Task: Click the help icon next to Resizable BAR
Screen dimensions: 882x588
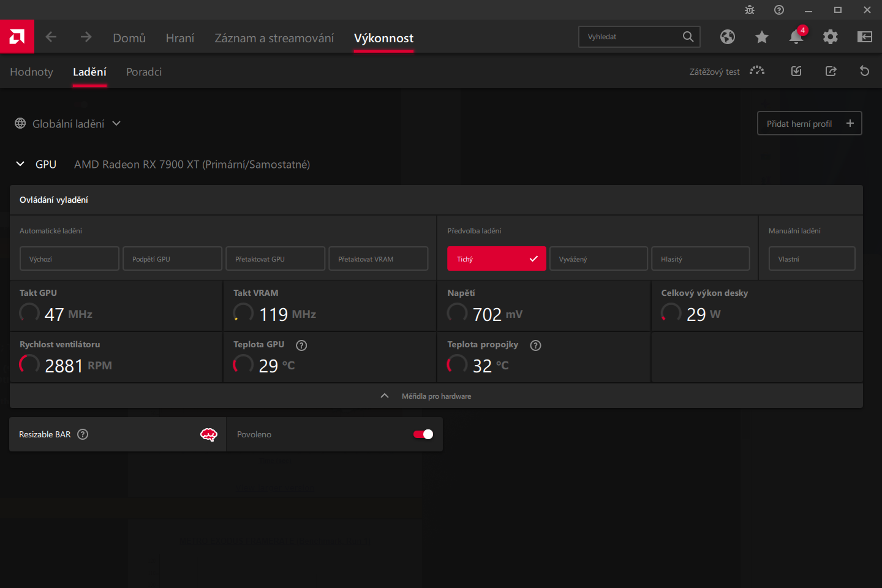Action: pyautogui.click(x=83, y=434)
